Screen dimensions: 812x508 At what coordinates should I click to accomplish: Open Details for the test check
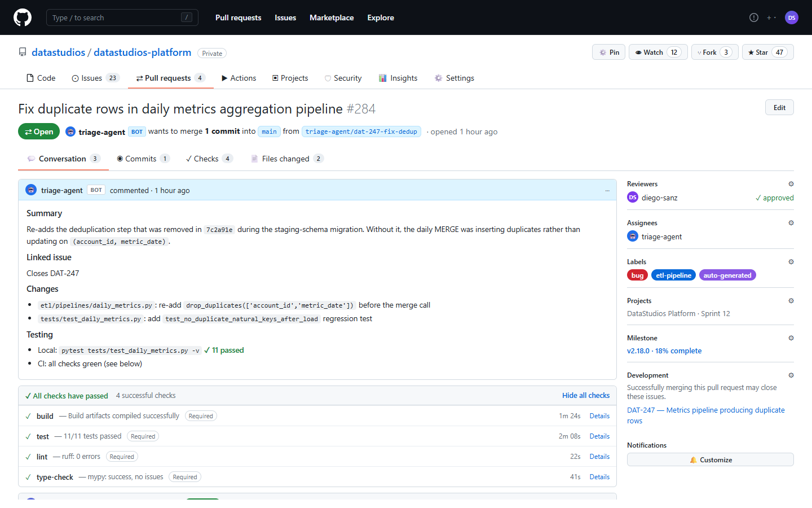[599, 436]
